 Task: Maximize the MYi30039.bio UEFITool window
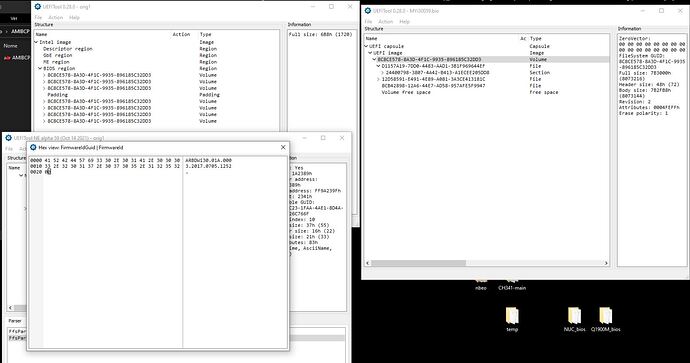click(661, 11)
